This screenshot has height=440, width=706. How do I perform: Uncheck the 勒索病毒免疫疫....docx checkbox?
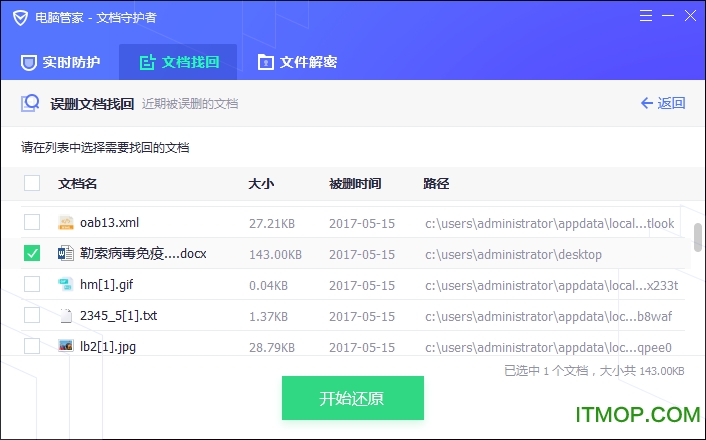pos(32,254)
